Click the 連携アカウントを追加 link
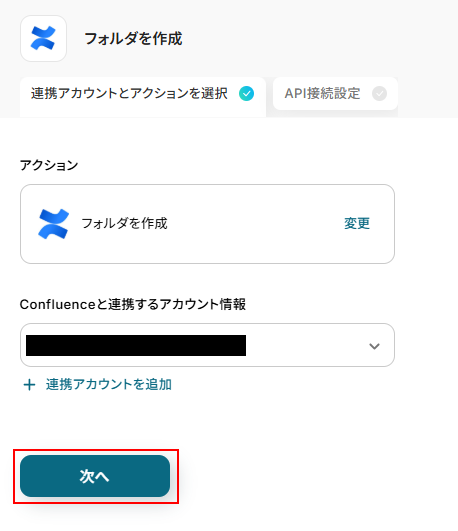The width and height of the screenshot is (458, 531). pos(109,385)
